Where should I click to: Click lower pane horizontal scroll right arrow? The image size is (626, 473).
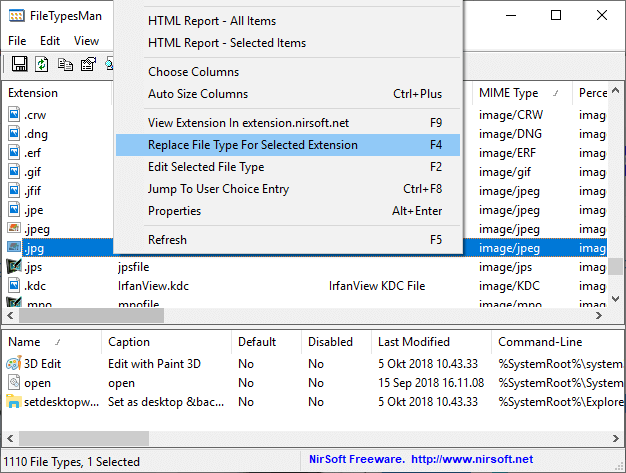point(615,438)
